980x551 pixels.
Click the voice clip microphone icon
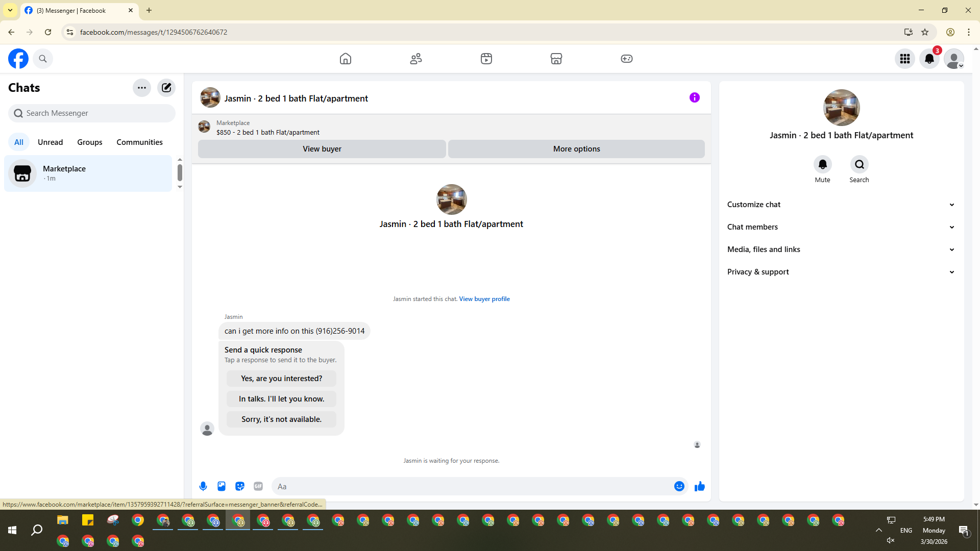pyautogui.click(x=203, y=486)
